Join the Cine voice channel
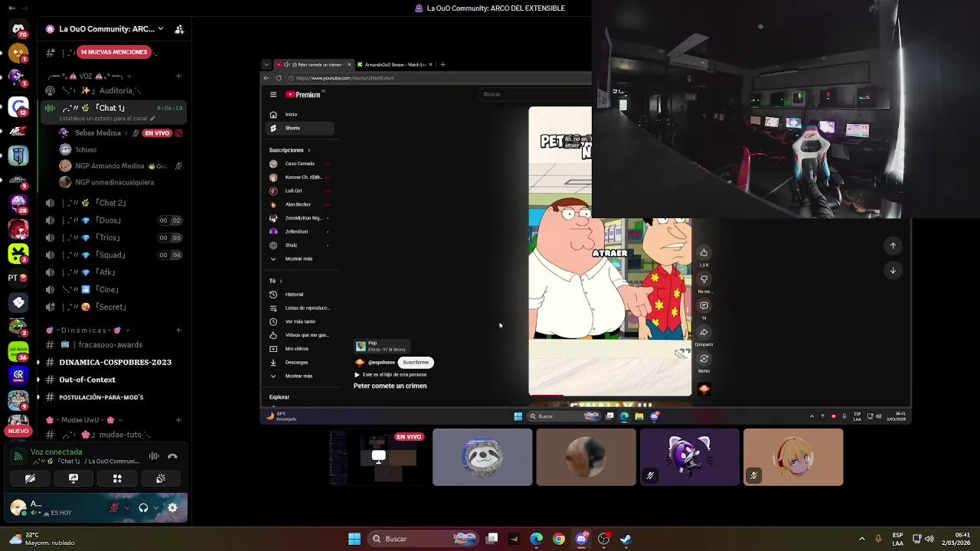Screen dimensions: 980x551 pyautogui.click(x=115, y=289)
